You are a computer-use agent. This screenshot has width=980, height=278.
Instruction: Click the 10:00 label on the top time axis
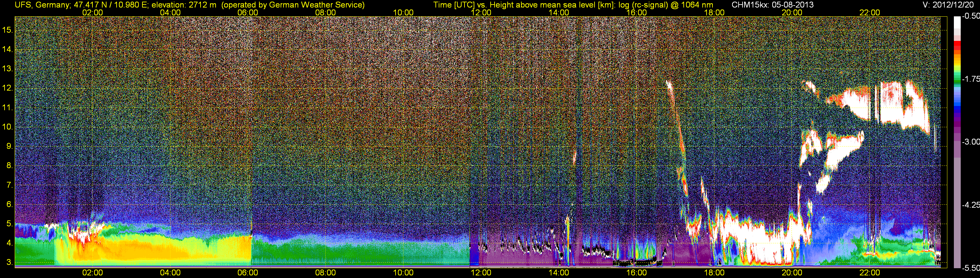point(403,12)
